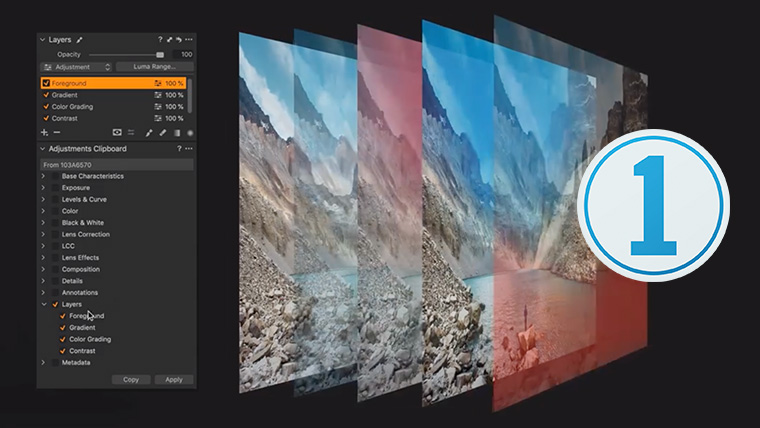This screenshot has height=428, width=760.
Task: Check the Base Characteristics checkbox
Action: click(55, 176)
